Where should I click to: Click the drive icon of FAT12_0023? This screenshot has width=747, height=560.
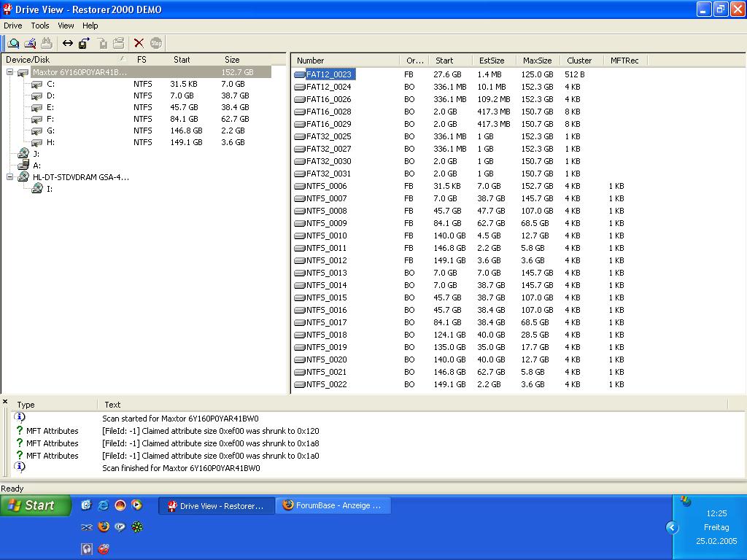click(x=300, y=74)
